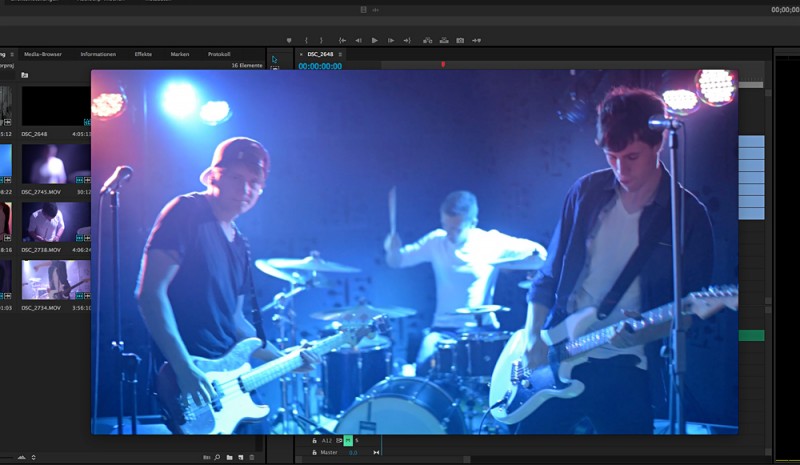Click the bin folder icon above thumbnails
800x465 pixels.
pyautogui.click(x=24, y=75)
